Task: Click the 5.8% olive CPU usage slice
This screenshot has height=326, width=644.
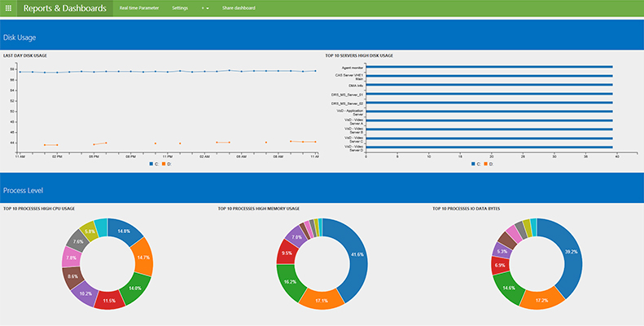Action: (89, 230)
